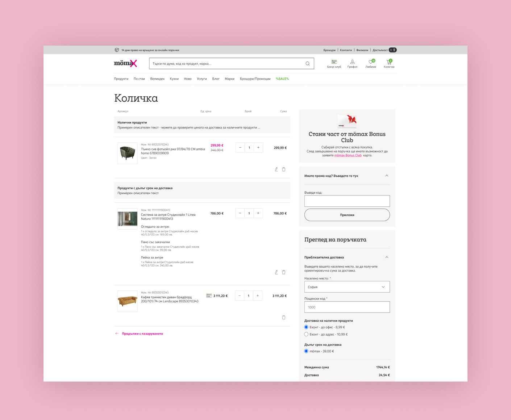The width and height of the screenshot is (511, 420).
Task: Delete the Брадфорд sofa item
Action: pyautogui.click(x=284, y=317)
